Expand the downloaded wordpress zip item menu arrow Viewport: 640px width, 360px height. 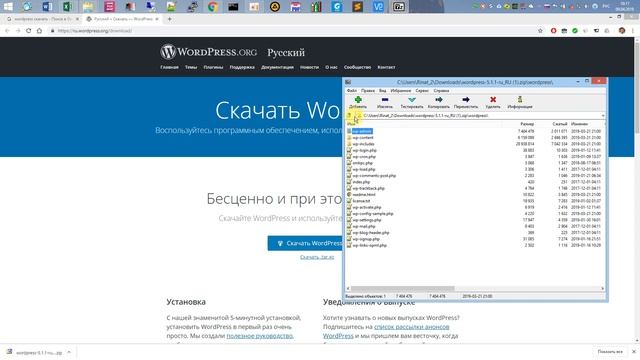(x=69, y=352)
